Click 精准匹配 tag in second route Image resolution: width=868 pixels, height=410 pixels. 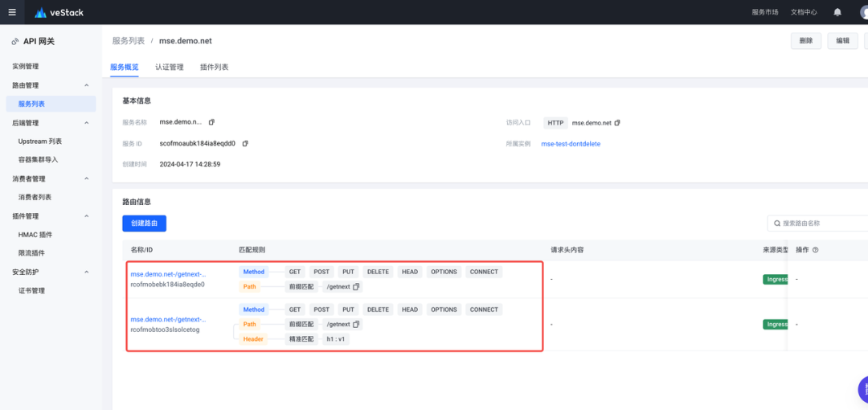(x=301, y=339)
